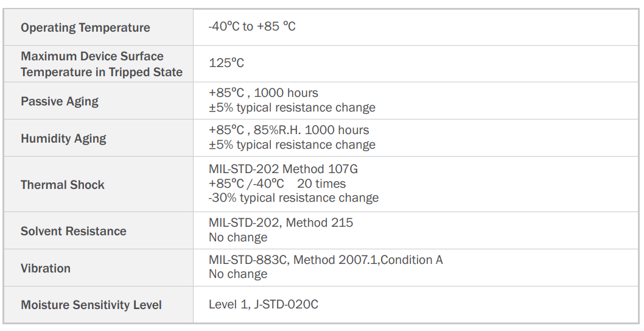Click the +85°C /-40°C 20 times line
This screenshot has height=331, width=644.
click(x=277, y=183)
